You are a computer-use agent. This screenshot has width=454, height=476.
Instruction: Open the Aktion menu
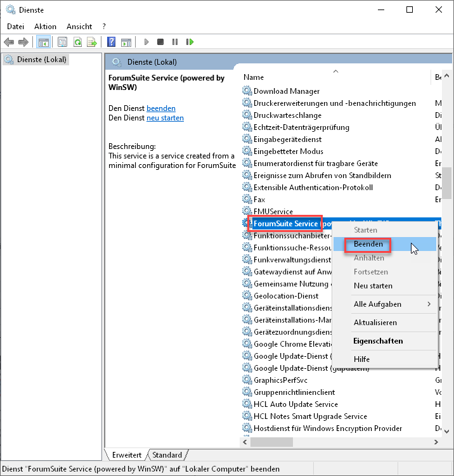click(x=45, y=27)
